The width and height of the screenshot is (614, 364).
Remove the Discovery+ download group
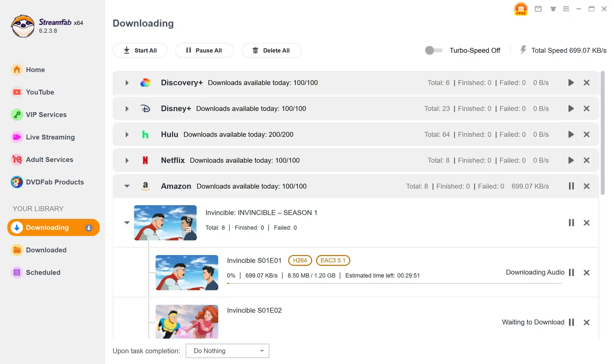(586, 83)
